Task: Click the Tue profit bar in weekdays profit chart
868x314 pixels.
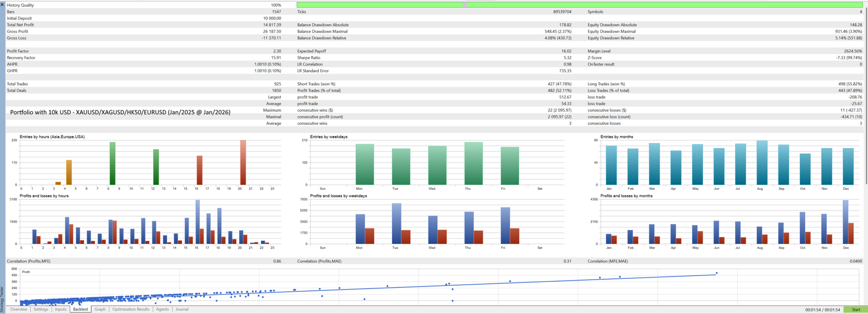Action: point(396,224)
